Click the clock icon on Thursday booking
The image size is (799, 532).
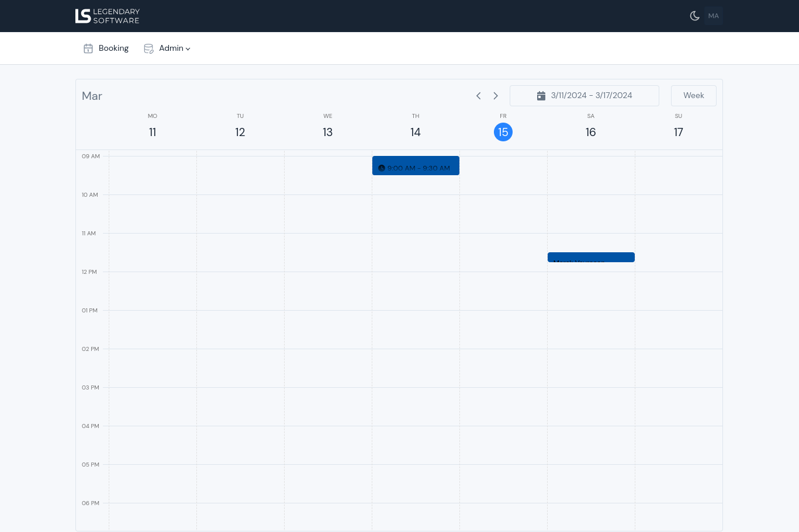[x=382, y=168]
